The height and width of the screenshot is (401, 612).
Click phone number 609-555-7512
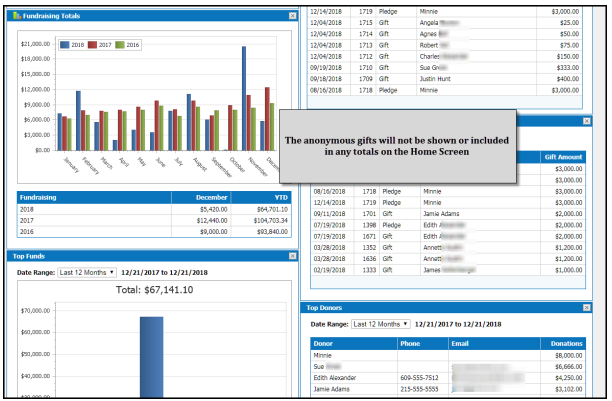tap(419, 378)
